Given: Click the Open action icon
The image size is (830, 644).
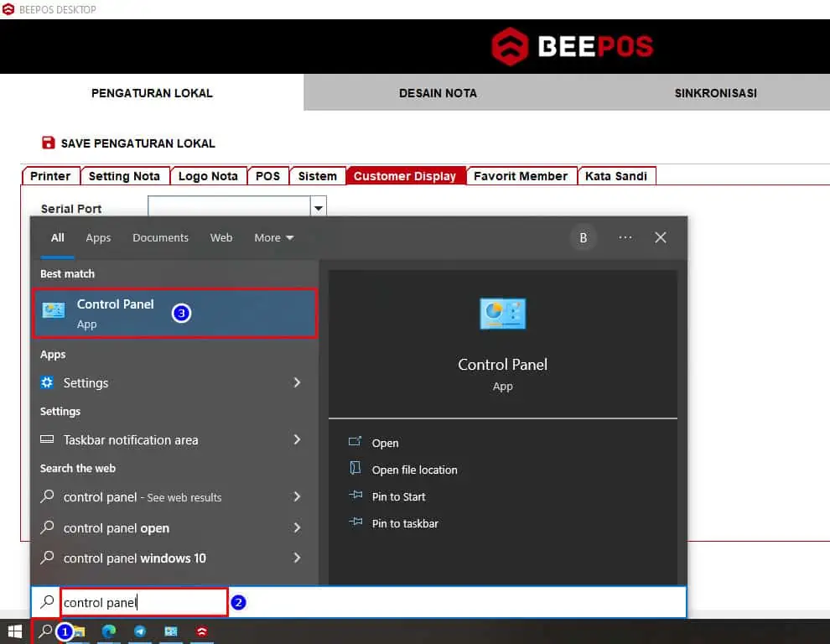Looking at the screenshot, I should click(355, 441).
